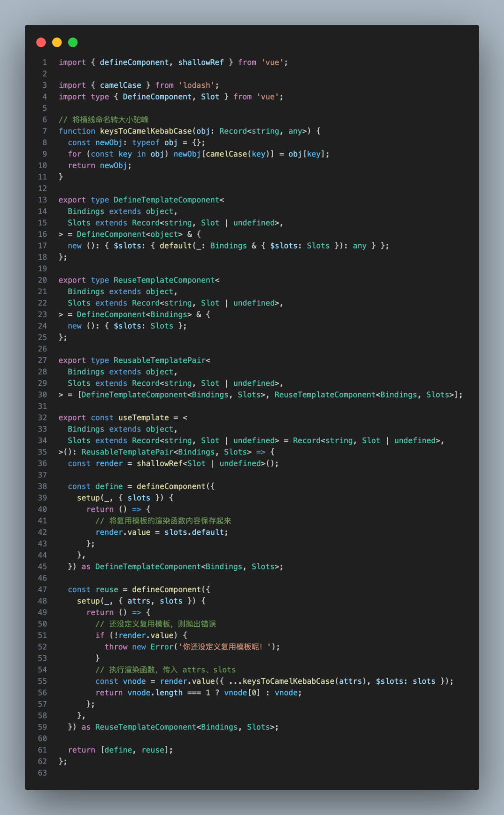Click the 'lodash' import string
The height and width of the screenshot is (815, 504).
click(196, 85)
